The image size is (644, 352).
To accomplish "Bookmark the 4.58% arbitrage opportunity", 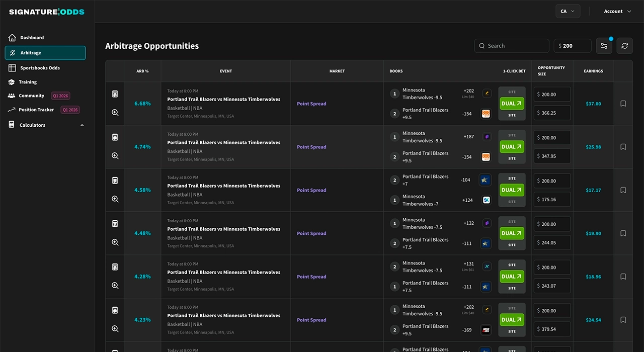I will pyautogui.click(x=623, y=190).
